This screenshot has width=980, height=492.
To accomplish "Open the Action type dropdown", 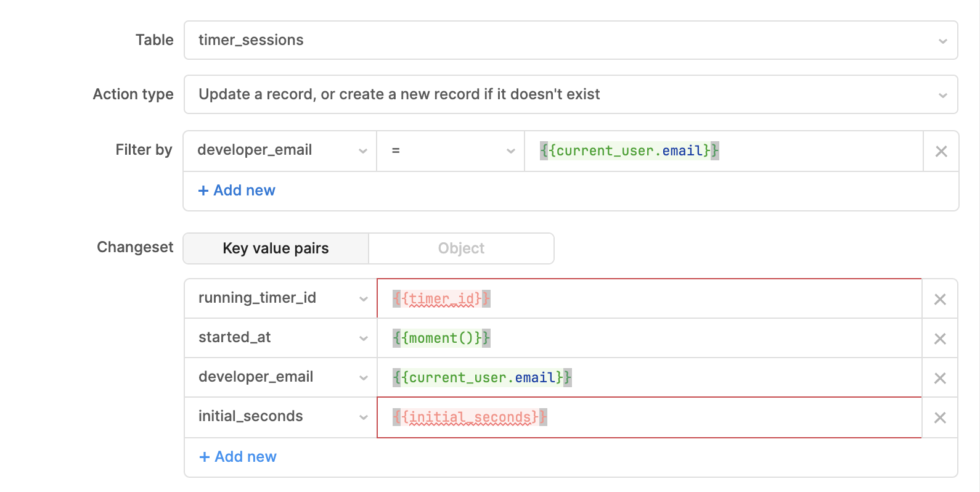I will (x=571, y=94).
